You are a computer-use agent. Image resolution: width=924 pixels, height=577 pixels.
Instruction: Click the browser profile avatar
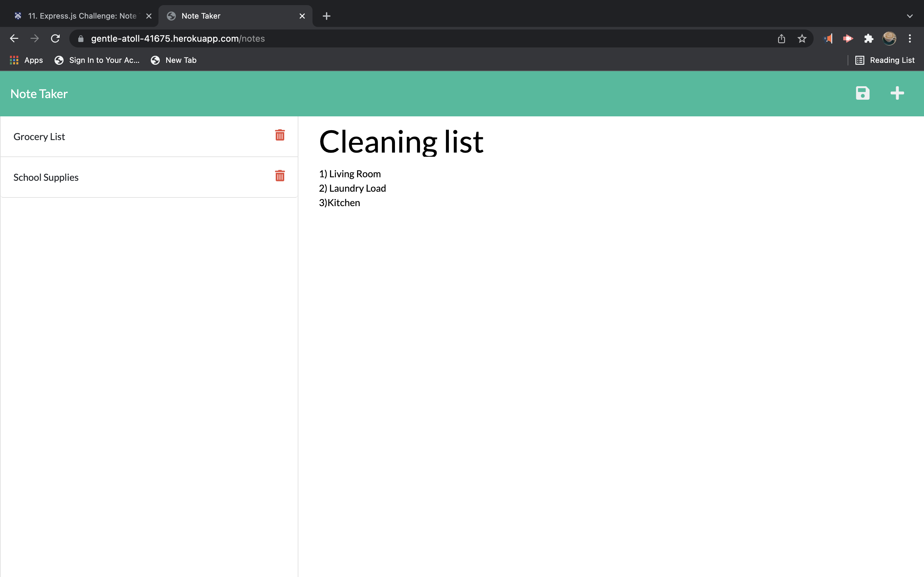890,38
